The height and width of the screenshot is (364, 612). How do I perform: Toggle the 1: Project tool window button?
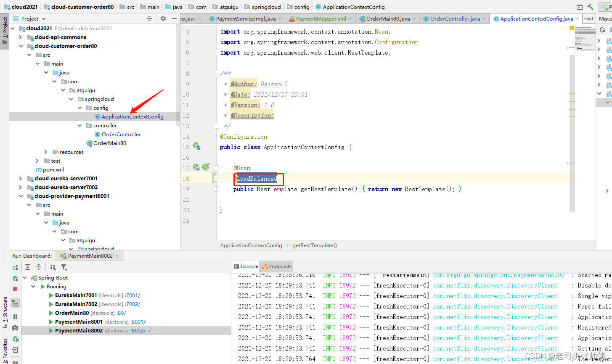pos(5,32)
